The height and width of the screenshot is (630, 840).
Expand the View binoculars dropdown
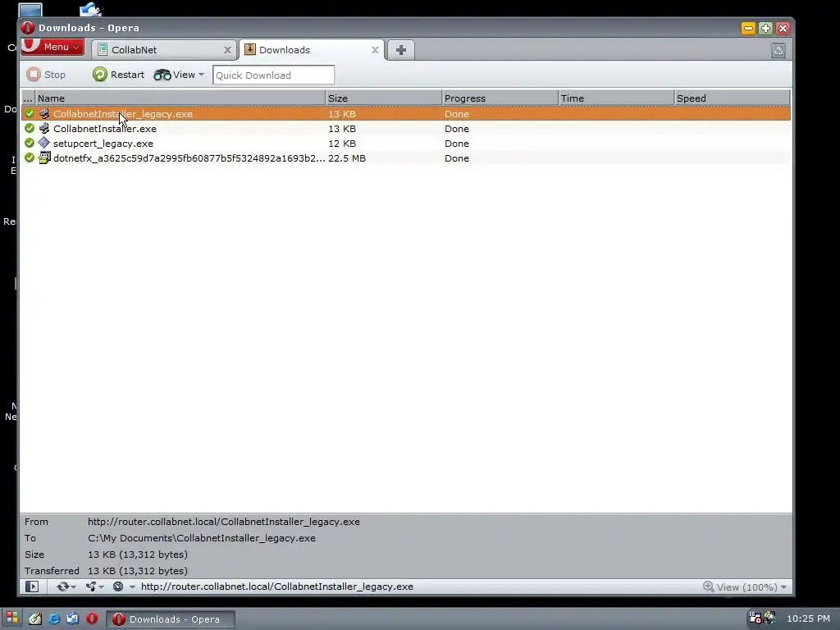179,75
